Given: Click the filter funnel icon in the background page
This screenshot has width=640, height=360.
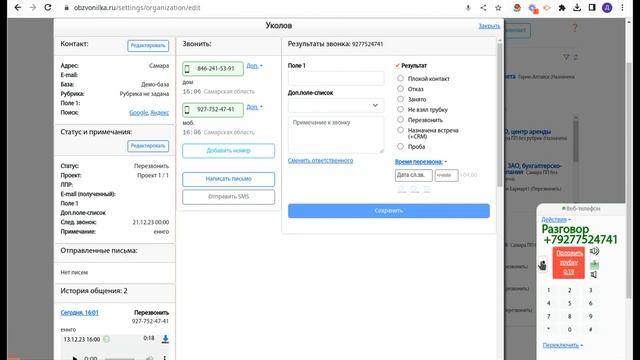Looking at the screenshot, I should point(566,57).
